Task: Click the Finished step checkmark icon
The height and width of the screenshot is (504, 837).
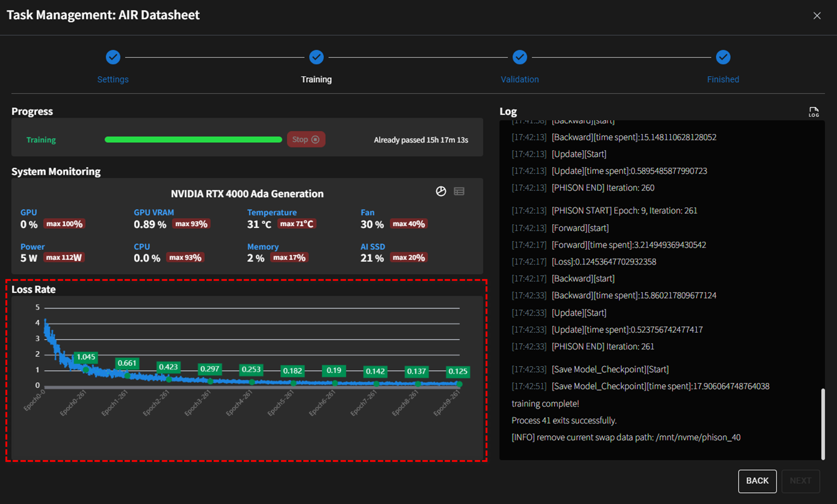Action: pos(722,57)
